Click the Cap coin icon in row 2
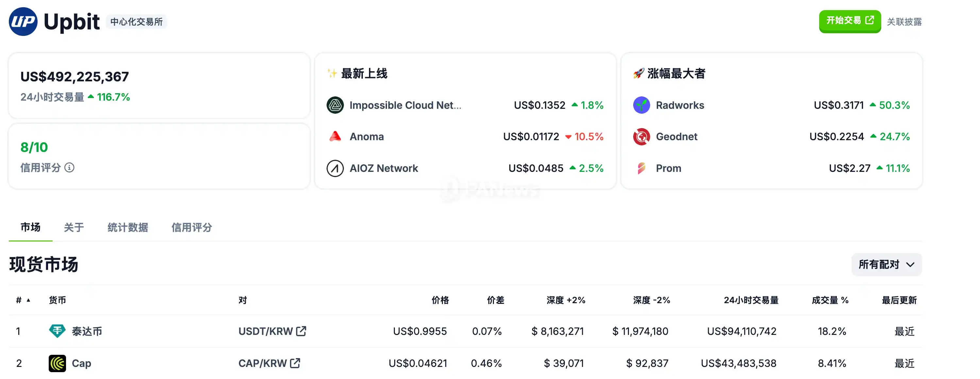Viewport: 980px width, 379px height. click(x=57, y=363)
